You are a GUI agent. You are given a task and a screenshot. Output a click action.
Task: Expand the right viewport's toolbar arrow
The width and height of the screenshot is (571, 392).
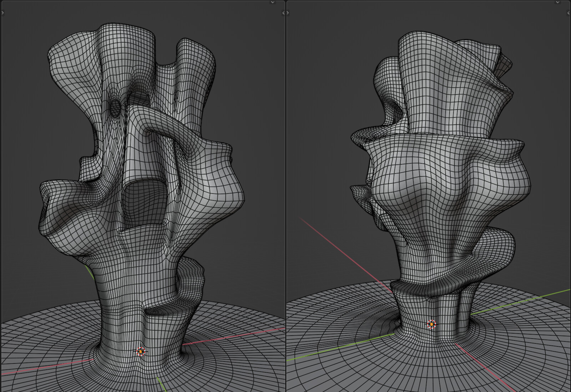(288, 13)
